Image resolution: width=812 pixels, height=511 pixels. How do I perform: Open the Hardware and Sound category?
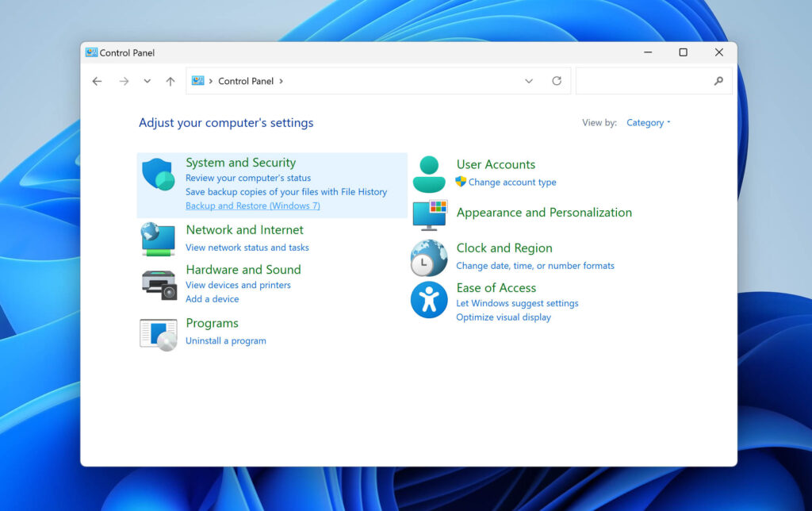(x=243, y=270)
